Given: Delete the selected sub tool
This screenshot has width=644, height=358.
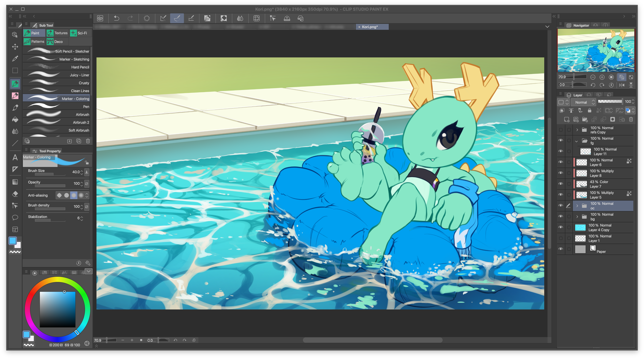Looking at the screenshot, I should 88,141.
